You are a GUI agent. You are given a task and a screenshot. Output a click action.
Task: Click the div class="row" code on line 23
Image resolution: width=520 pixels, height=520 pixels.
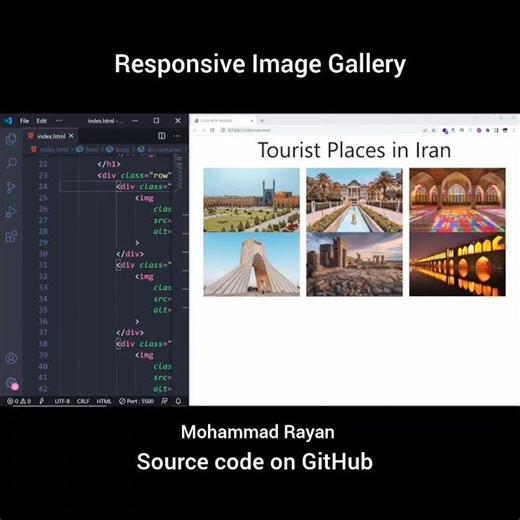click(x=134, y=175)
